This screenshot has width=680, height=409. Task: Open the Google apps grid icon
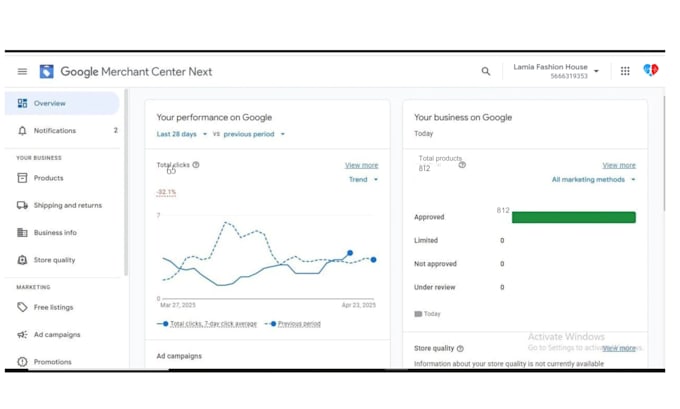625,71
